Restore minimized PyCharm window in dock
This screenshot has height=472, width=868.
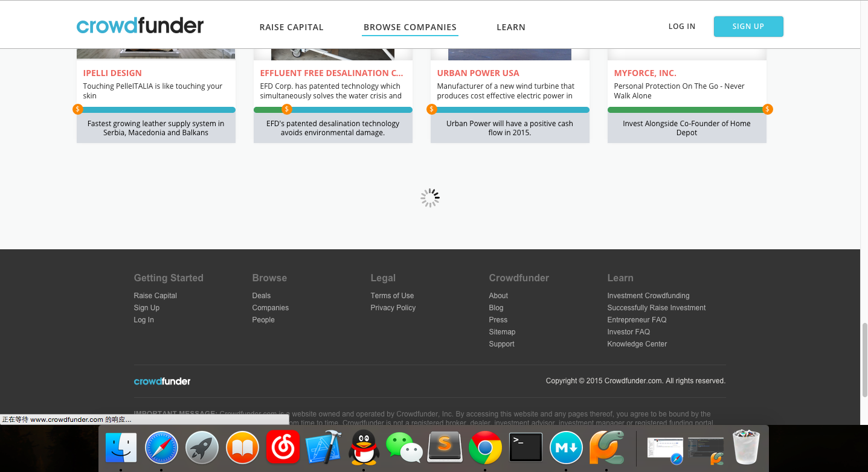[x=706, y=450]
